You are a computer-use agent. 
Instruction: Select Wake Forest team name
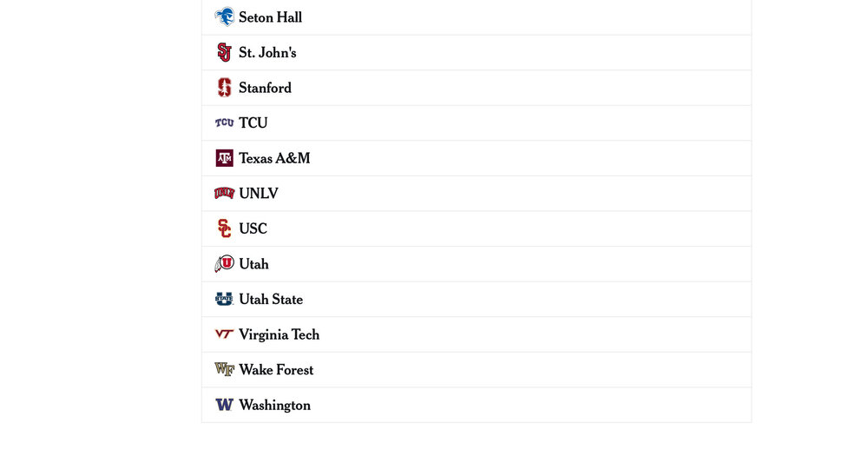tap(276, 369)
